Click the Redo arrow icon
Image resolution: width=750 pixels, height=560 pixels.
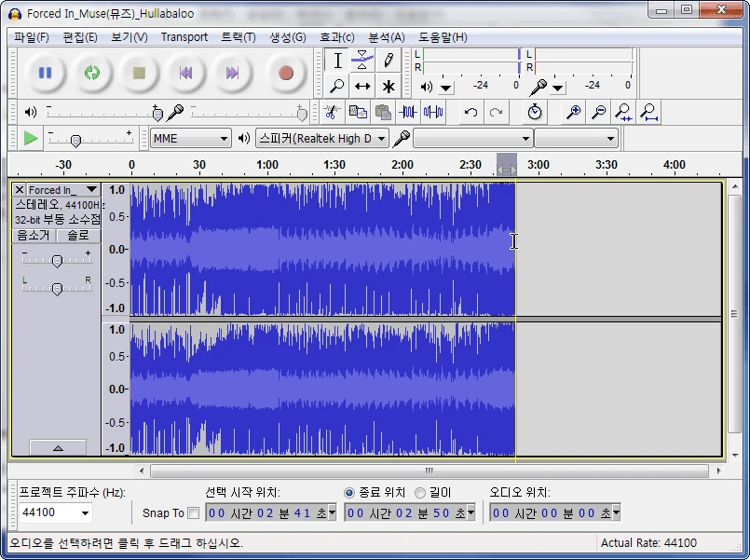pyautogui.click(x=496, y=113)
